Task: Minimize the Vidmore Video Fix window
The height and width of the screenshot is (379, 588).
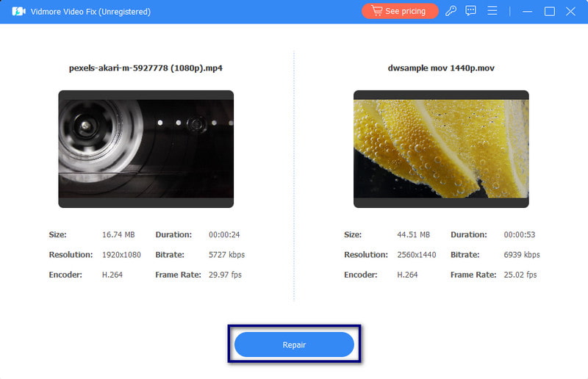Action: (527, 12)
